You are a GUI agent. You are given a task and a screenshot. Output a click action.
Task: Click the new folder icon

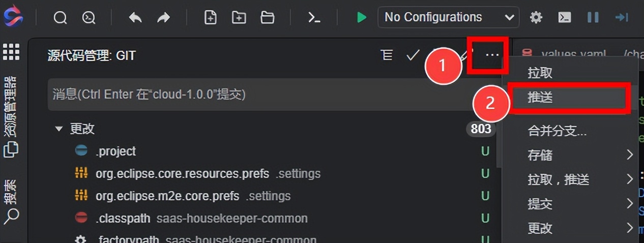pos(239,18)
